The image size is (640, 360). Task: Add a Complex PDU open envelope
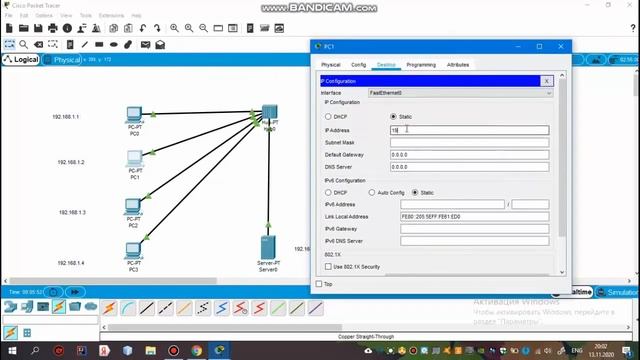pyautogui.click(x=160, y=44)
